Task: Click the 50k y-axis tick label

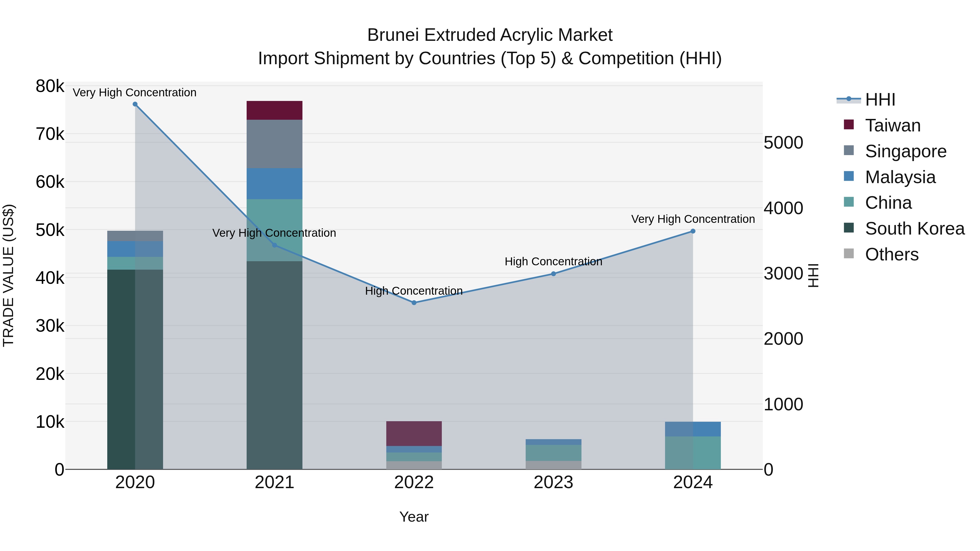Action: click(50, 230)
